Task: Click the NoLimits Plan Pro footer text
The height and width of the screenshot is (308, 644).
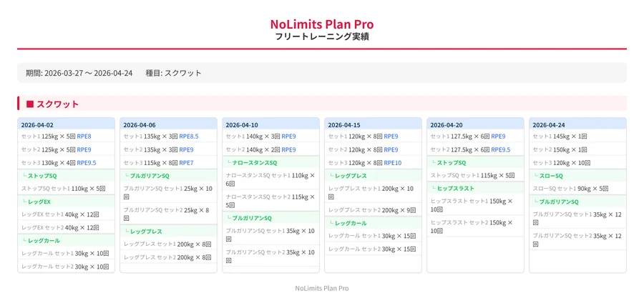Action: point(322,288)
